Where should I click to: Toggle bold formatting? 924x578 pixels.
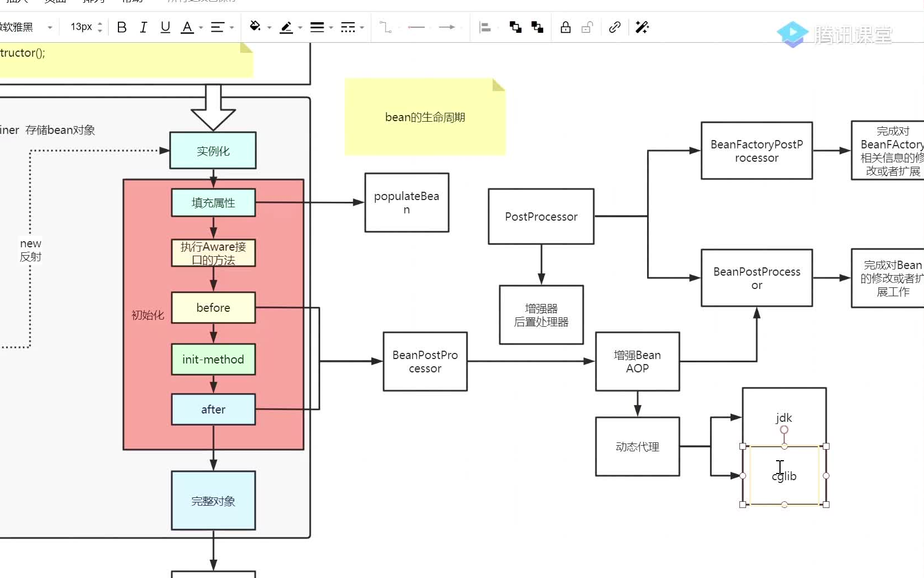(122, 27)
